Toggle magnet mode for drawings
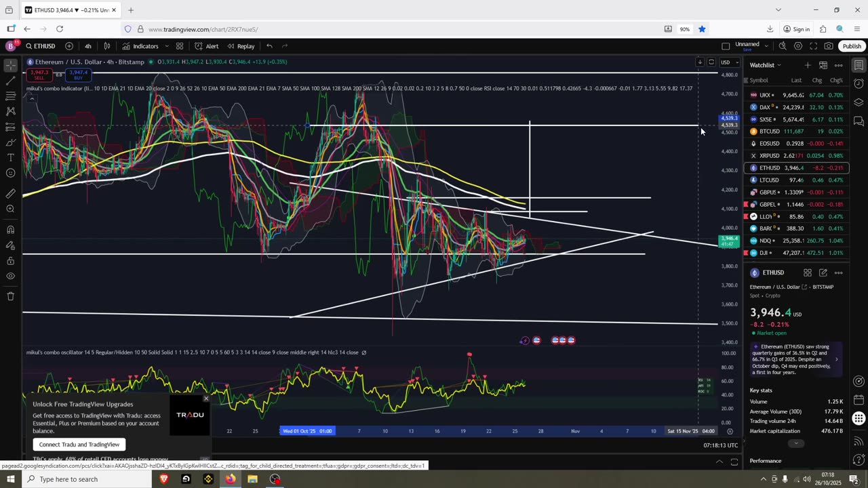Viewport: 868px width, 488px height. pos(10,230)
